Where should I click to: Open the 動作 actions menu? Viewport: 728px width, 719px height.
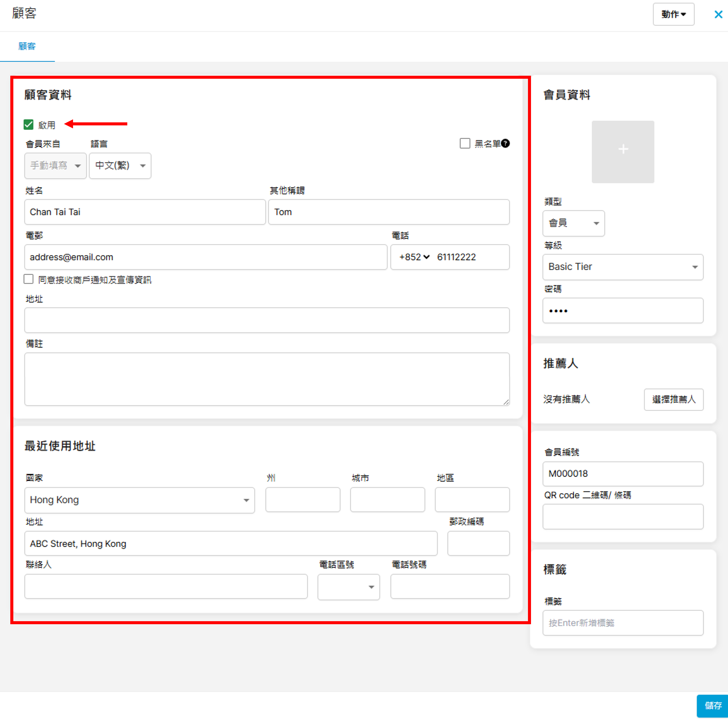[673, 14]
